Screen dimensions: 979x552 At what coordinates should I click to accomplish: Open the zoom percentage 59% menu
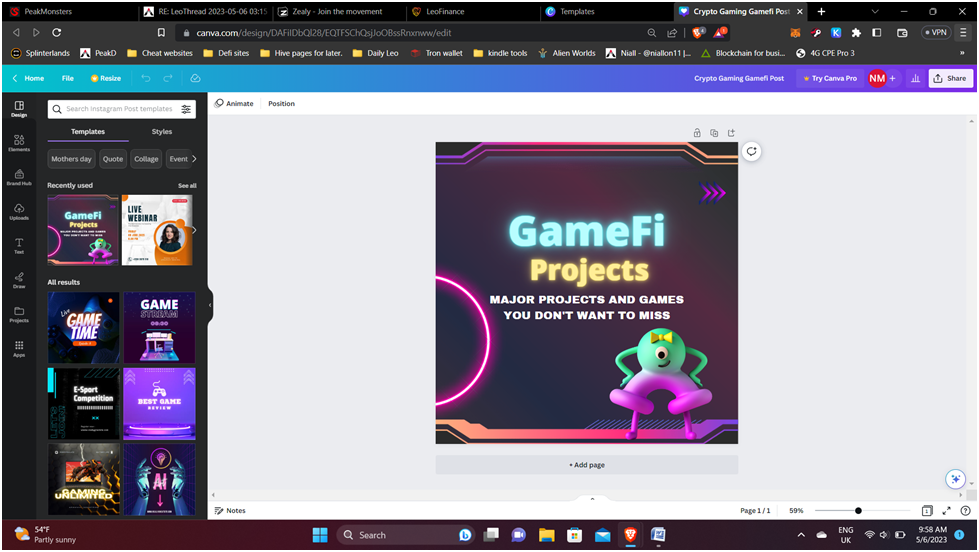pos(796,511)
